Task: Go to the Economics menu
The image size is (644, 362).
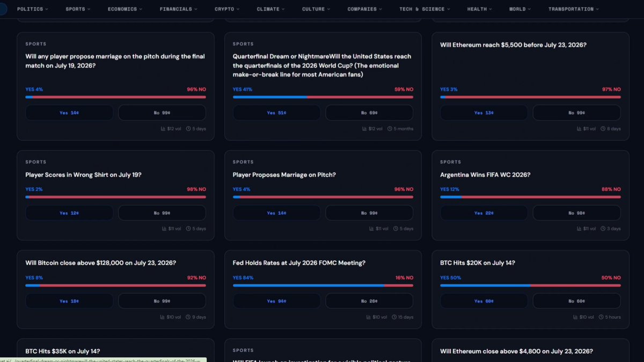Action: pyautogui.click(x=125, y=9)
